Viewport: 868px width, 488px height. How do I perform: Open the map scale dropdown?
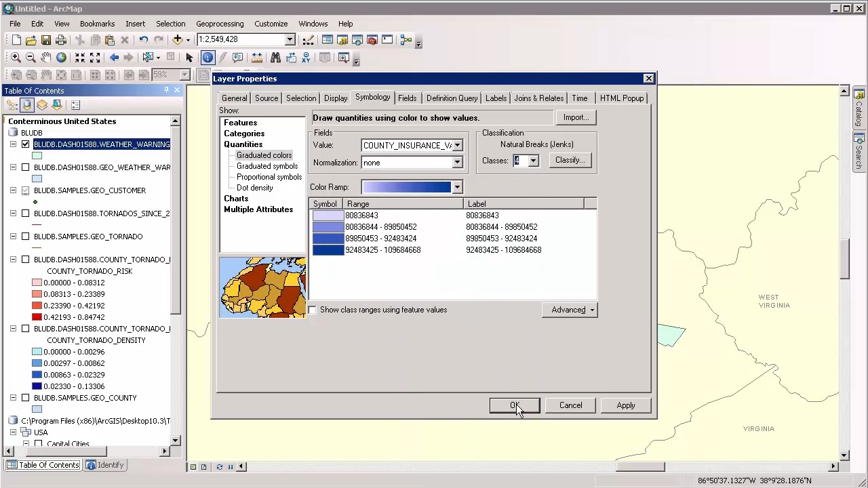[x=290, y=39]
